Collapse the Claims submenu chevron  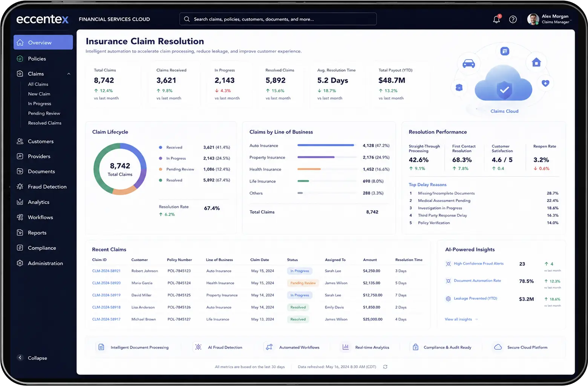tap(69, 74)
